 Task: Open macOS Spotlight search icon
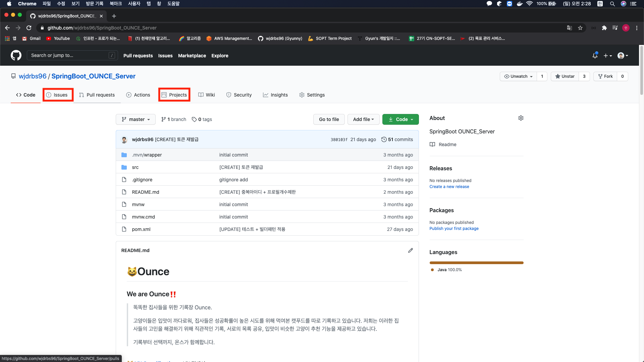[x=612, y=4]
